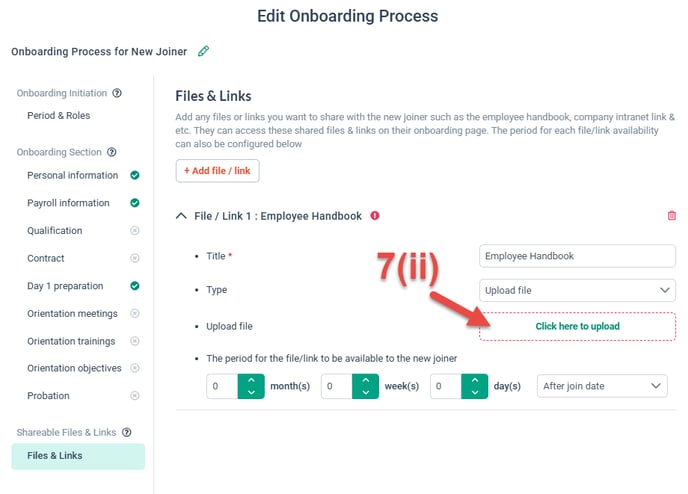Click green check status icon for Payroll information
This screenshot has height=494, width=688.
(135, 203)
